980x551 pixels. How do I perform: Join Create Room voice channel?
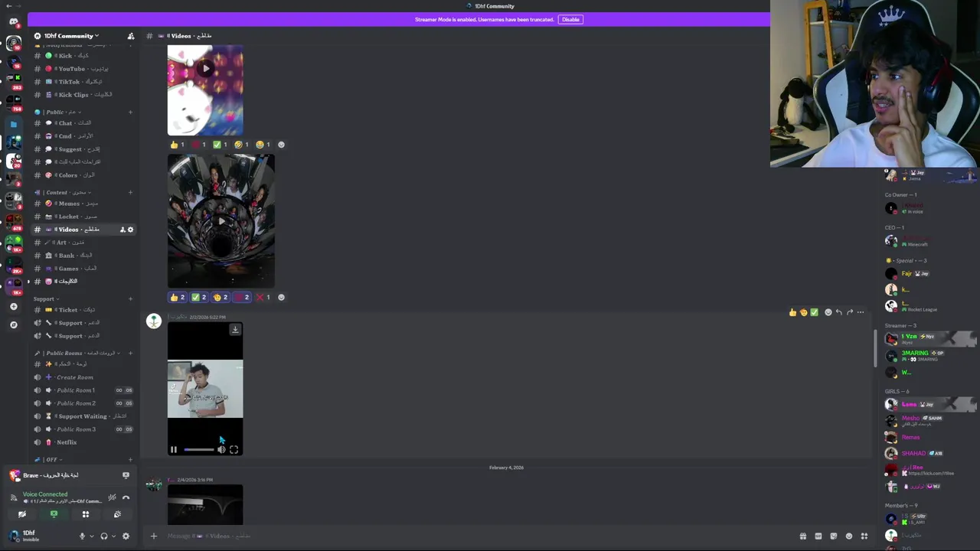tap(84, 377)
